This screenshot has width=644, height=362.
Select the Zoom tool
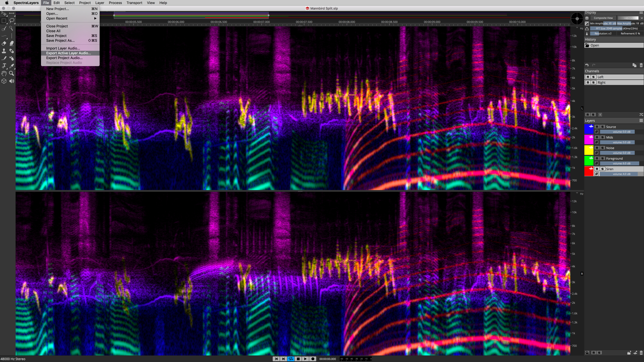(x=12, y=73)
